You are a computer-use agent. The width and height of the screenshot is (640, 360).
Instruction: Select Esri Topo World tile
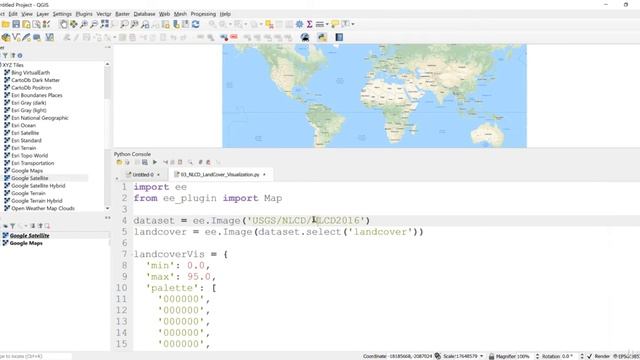click(x=29, y=156)
